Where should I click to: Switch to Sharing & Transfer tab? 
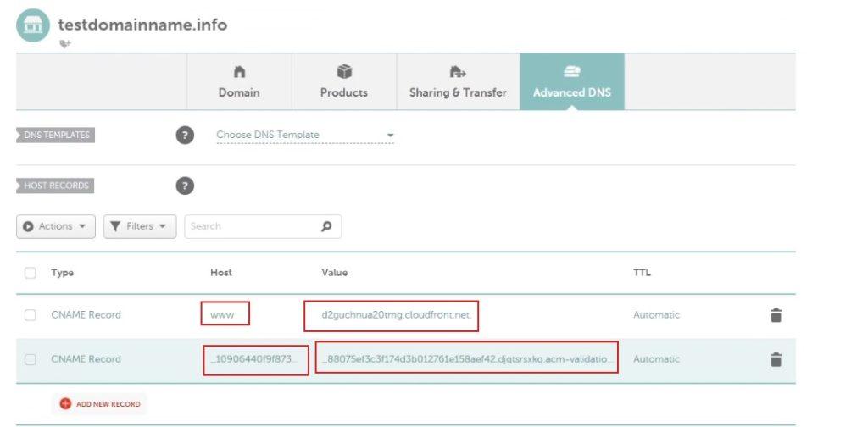tap(458, 82)
